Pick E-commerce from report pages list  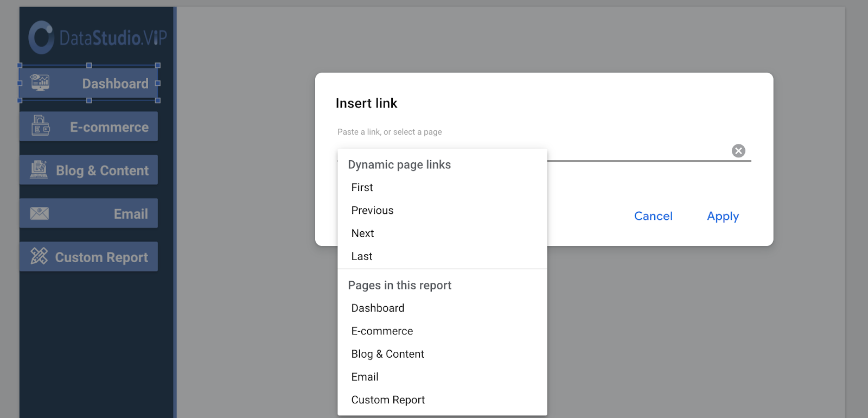[x=442, y=331]
